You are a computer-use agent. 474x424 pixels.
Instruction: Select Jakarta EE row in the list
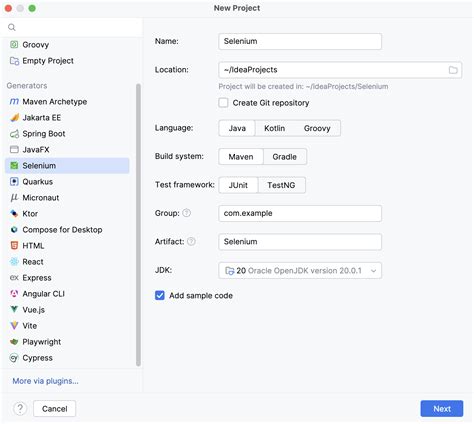click(67, 118)
